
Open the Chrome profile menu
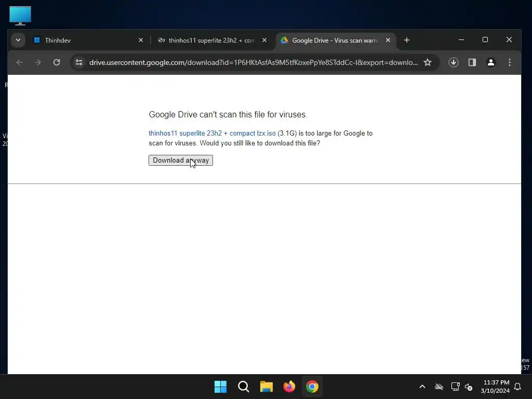click(490, 62)
